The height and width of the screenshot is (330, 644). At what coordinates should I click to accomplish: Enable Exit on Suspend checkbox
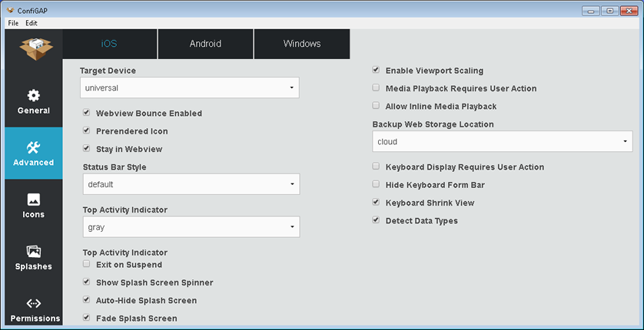(x=86, y=264)
